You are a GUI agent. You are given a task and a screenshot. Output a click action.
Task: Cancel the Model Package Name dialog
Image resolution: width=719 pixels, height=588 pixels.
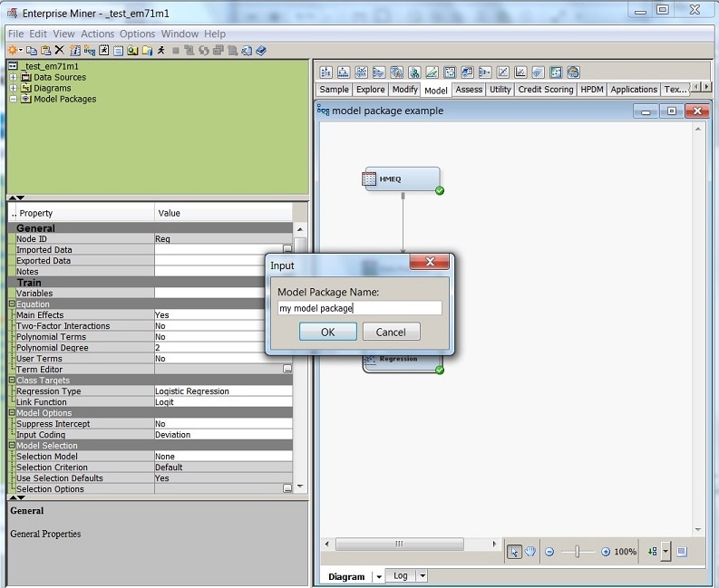coord(391,332)
